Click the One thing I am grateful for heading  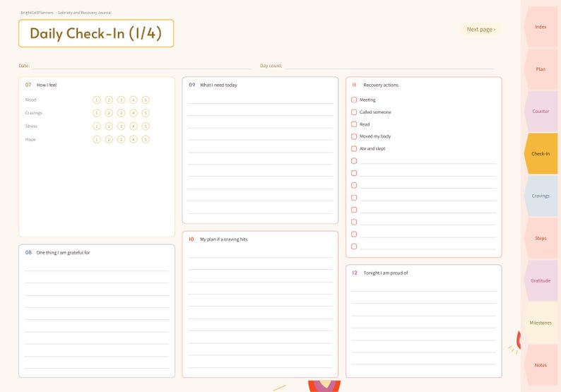[63, 253]
